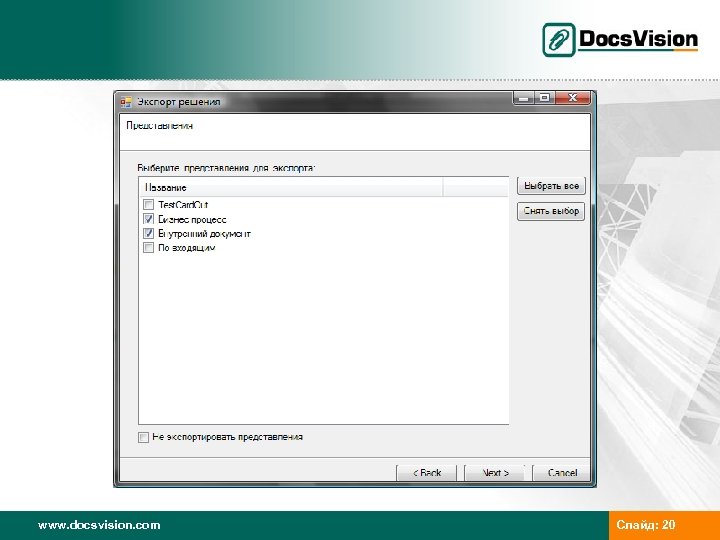
Task: Proceed with the Next > button
Action: (495, 472)
